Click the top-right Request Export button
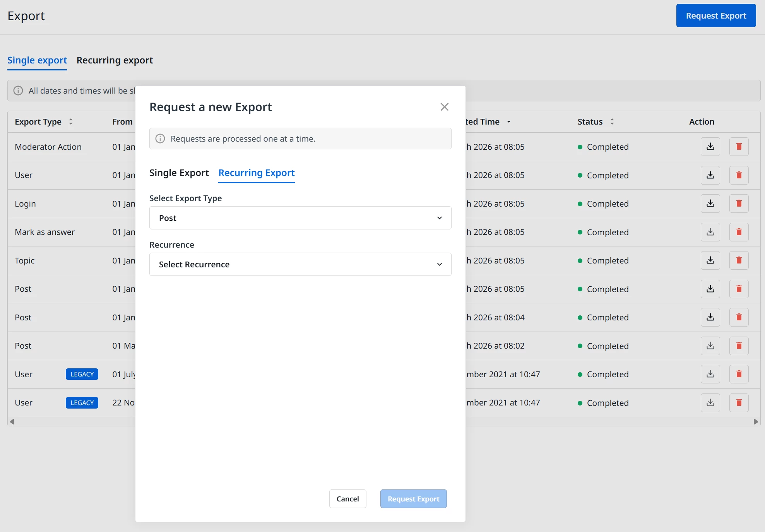This screenshot has height=532, width=765. (x=715, y=16)
